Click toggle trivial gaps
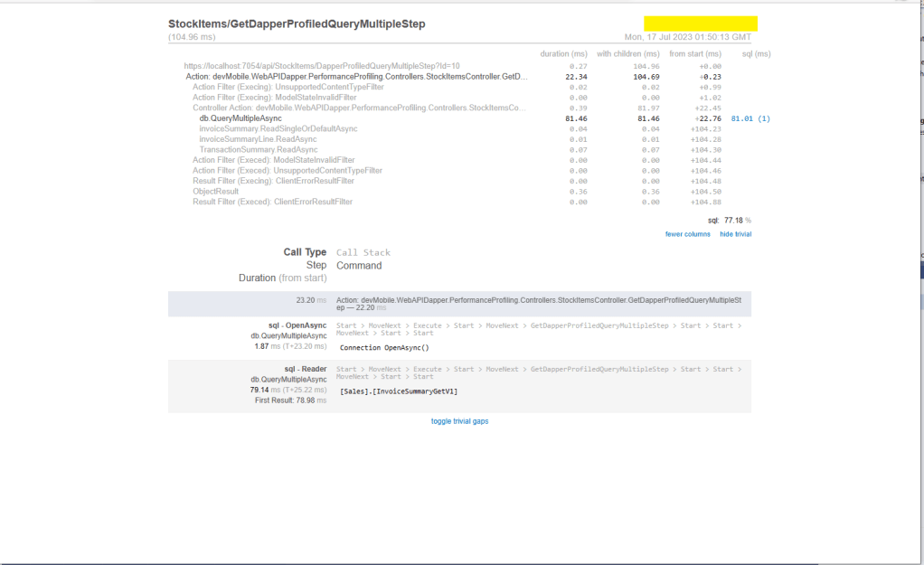924x565 pixels. pos(459,421)
